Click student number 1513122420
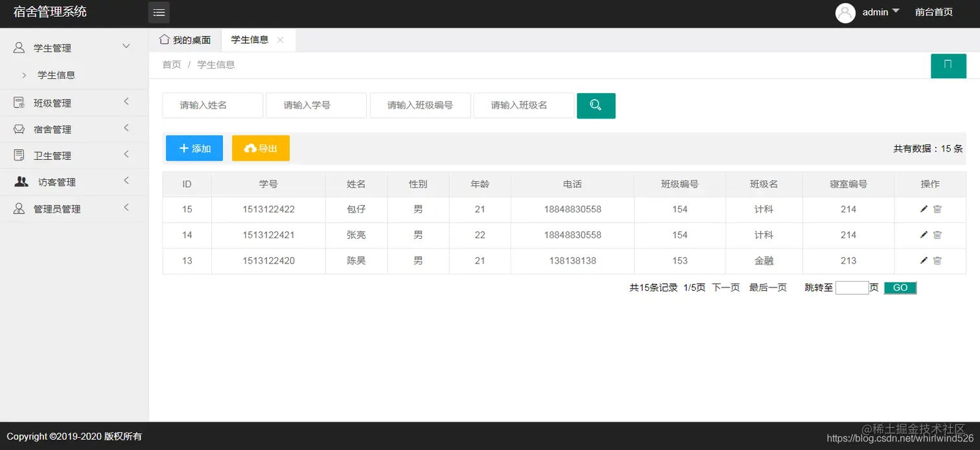980x450 pixels. (268, 260)
